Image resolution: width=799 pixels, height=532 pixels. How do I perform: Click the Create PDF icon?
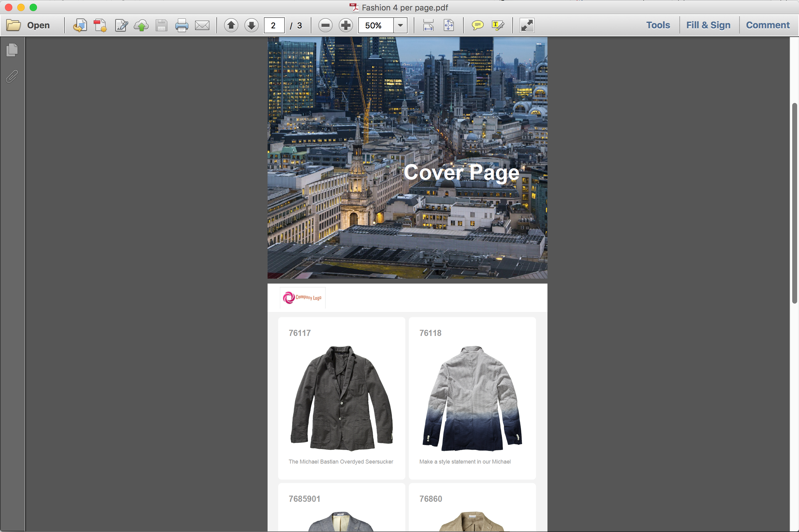[x=100, y=26]
